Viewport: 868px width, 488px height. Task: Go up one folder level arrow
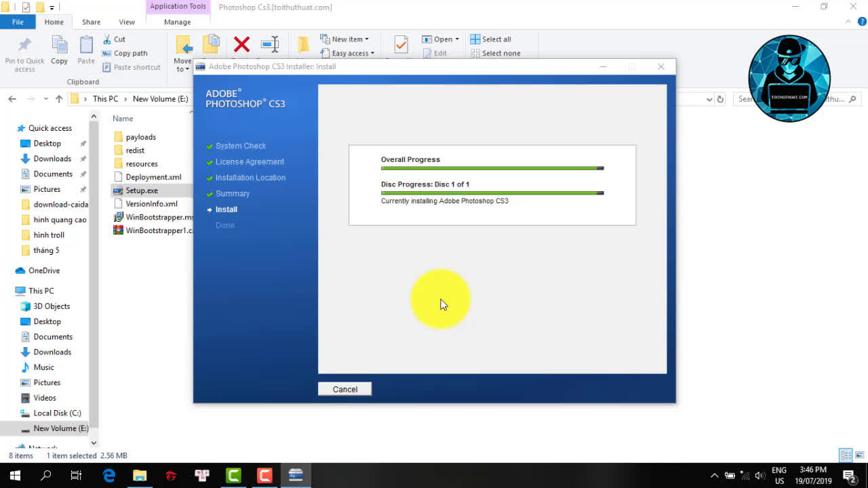(x=59, y=99)
